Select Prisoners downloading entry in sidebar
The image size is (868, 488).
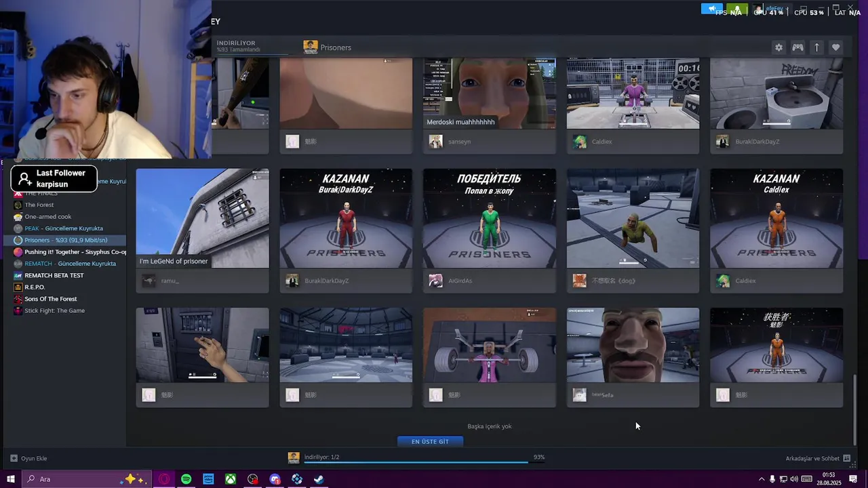(x=66, y=240)
